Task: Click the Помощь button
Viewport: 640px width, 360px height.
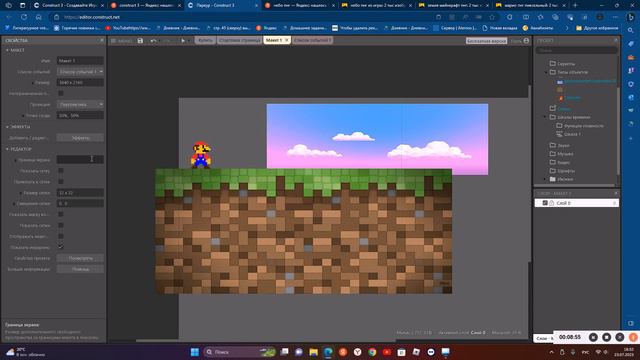Action: (x=80, y=269)
